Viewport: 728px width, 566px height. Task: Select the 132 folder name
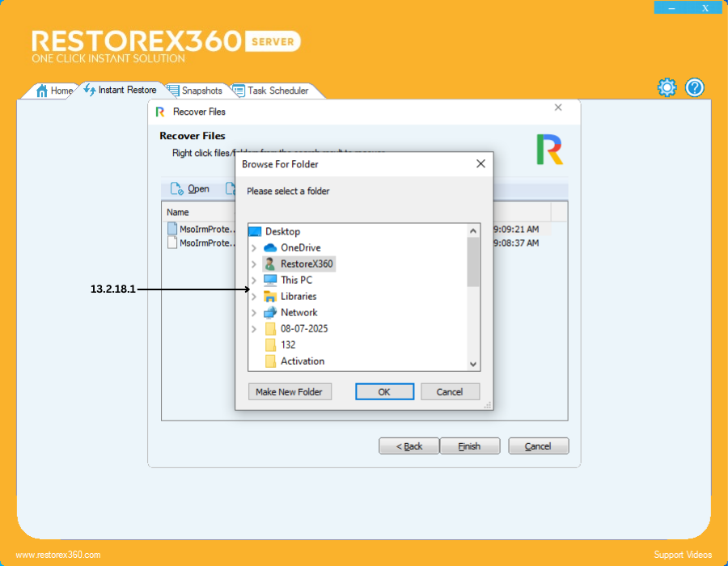tap(288, 344)
